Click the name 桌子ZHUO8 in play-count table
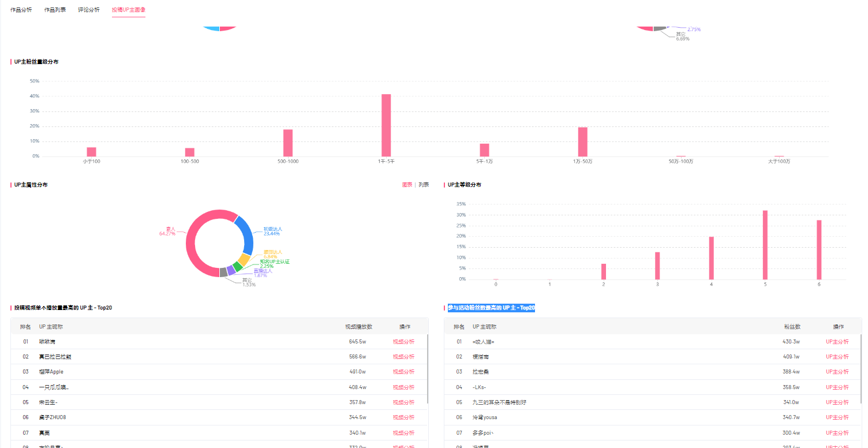868x448 pixels. click(x=53, y=417)
